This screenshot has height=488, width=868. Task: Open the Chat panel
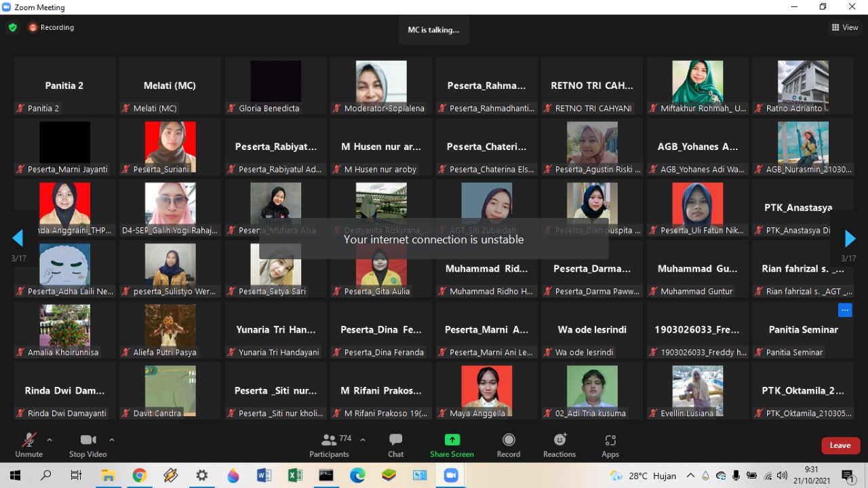point(395,445)
